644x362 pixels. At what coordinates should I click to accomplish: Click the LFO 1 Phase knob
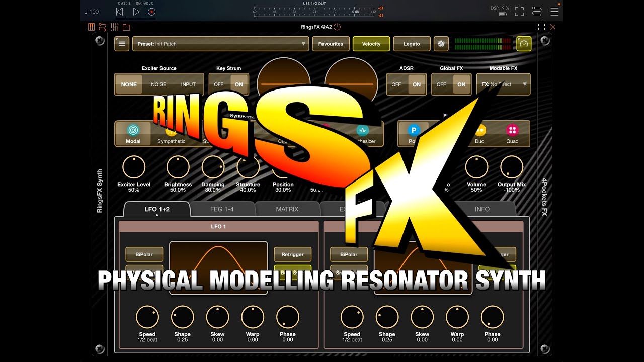pos(288,317)
